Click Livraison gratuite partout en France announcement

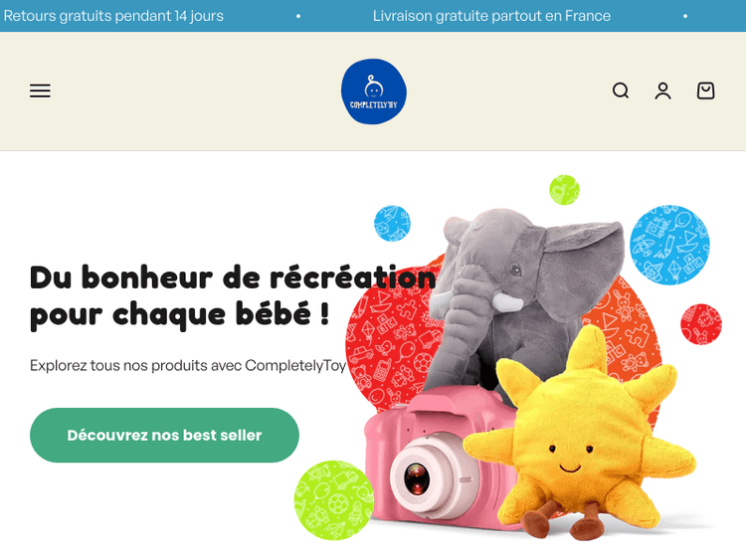pos(491,16)
